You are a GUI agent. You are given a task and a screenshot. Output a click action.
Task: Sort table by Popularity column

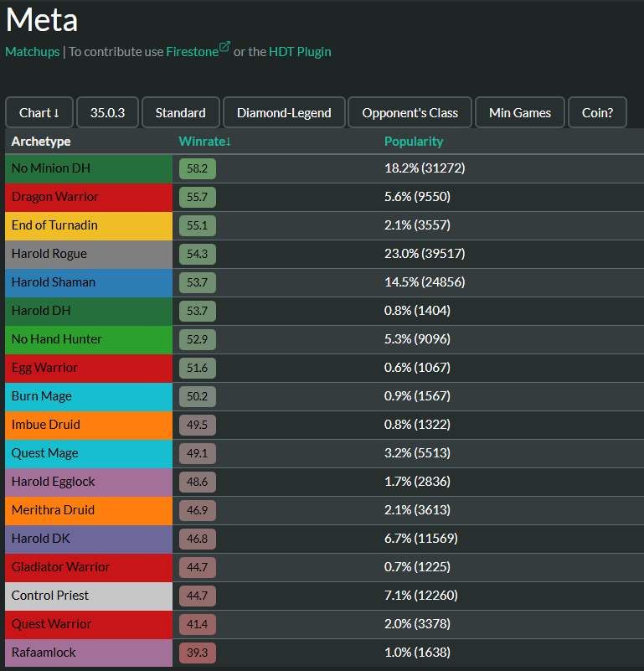[x=414, y=142]
